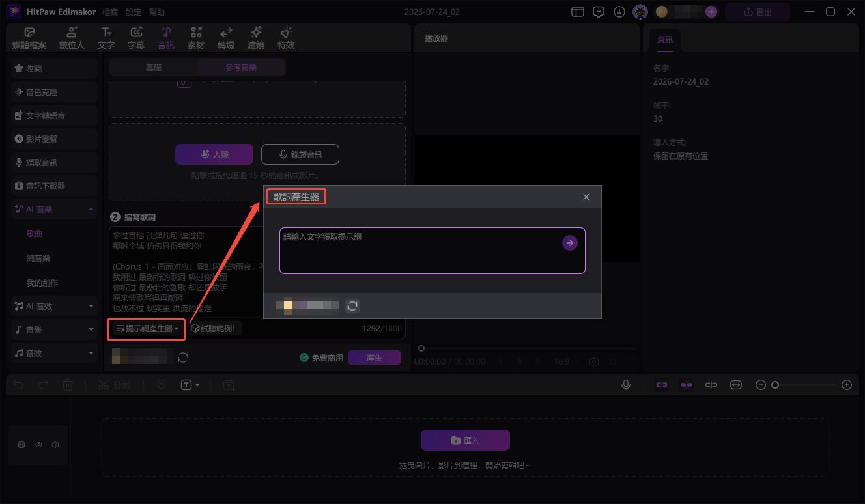Click the zoom-in plus icon on timeline
Image resolution: width=865 pixels, height=504 pixels.
(847, 385)
